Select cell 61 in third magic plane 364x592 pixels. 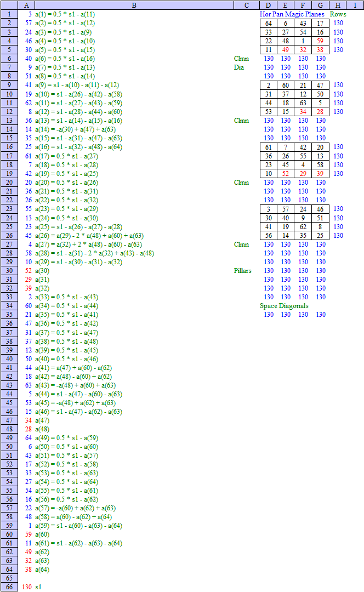(x=269, y=147)
